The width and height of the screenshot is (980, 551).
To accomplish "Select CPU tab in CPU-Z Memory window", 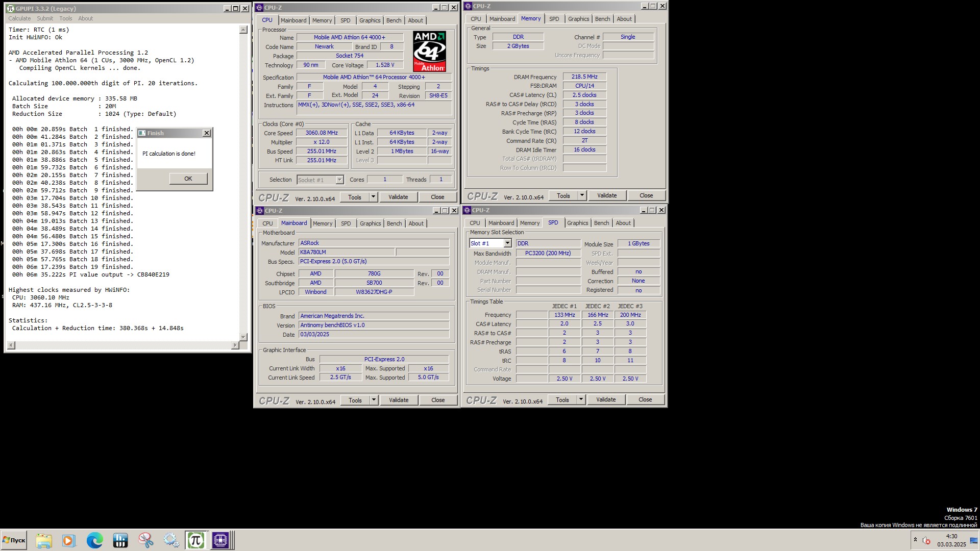I will coord(476,19).
